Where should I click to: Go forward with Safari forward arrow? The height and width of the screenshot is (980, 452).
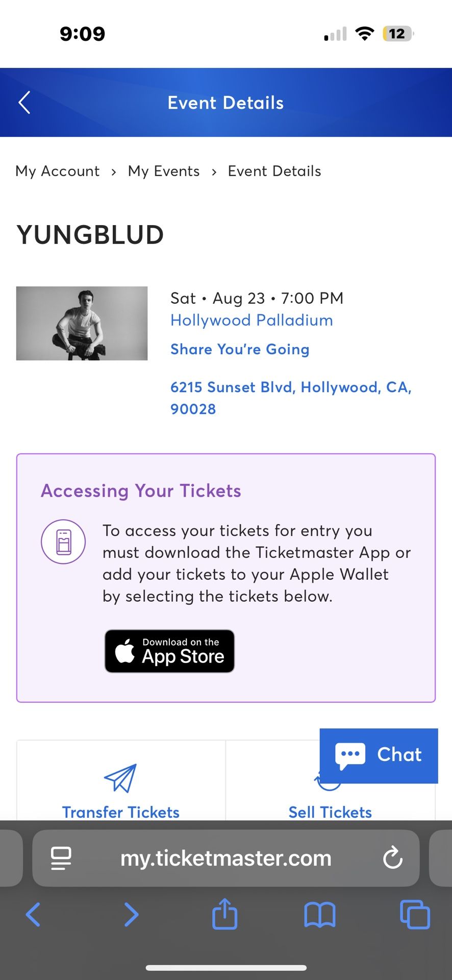coord(131,914)
